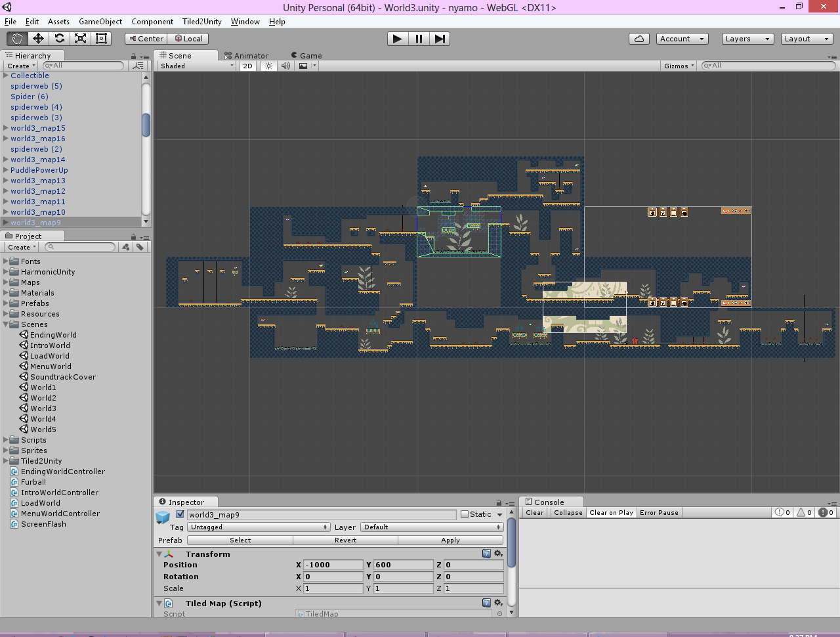Toggle scene audio speaker icon
Screen dimensions: 840x637
[285, 66]
